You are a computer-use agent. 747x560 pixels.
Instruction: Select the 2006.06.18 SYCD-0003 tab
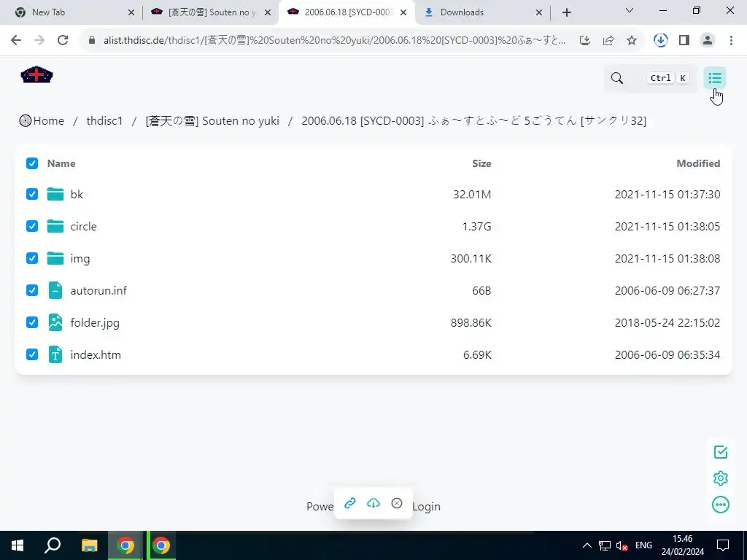[347, 12]
